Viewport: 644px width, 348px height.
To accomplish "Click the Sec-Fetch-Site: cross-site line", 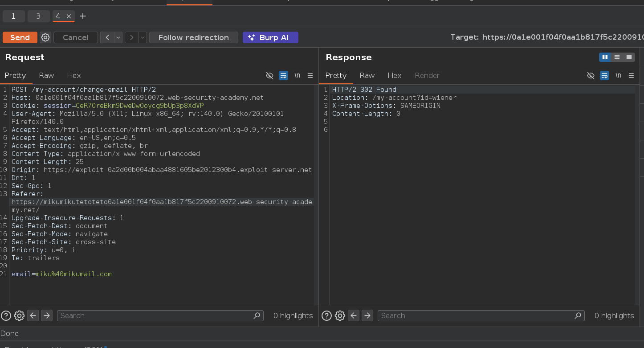I will (x=64, y=242).
